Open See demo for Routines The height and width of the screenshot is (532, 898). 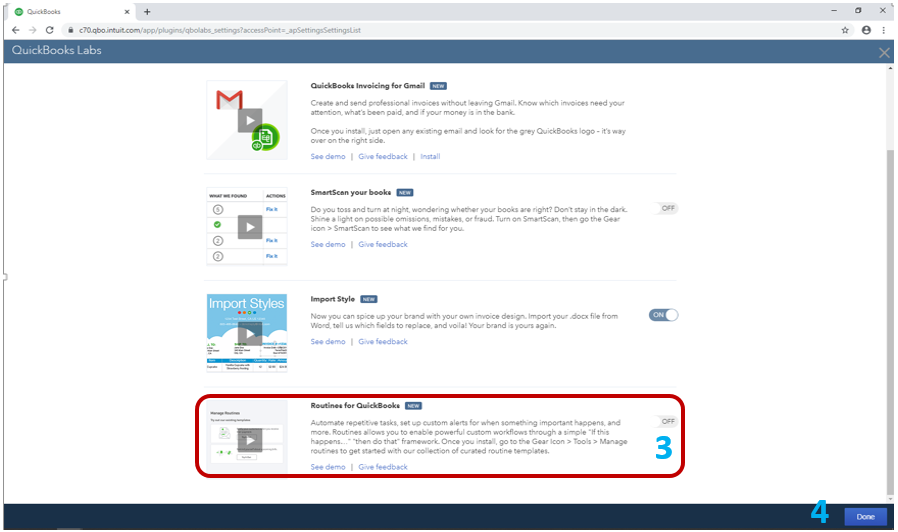[328, 467]
